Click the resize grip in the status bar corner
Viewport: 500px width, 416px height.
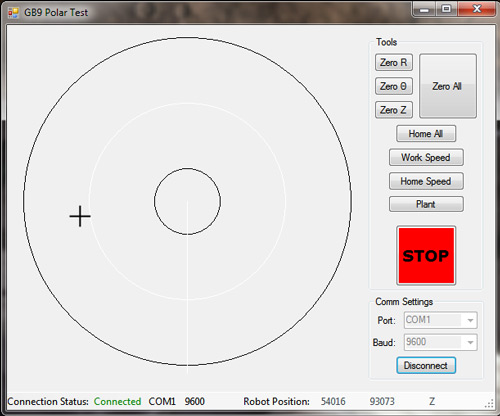coord(489,404)
